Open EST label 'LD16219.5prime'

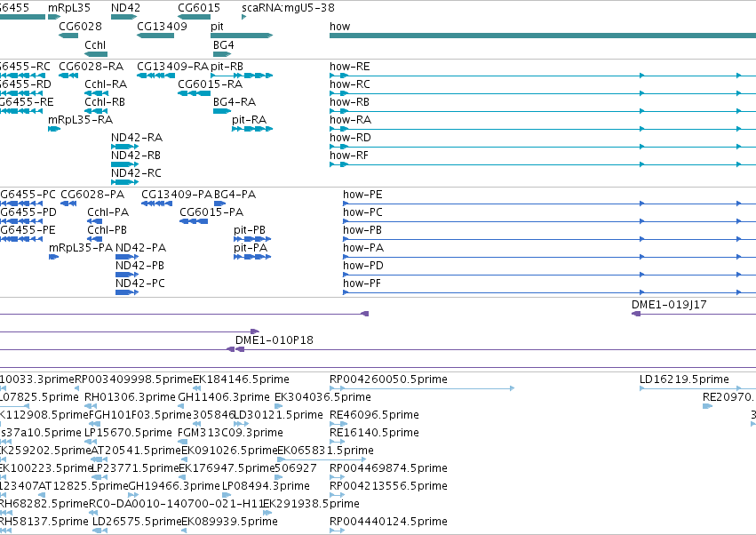pyautogui.click(x=684, y=379)
